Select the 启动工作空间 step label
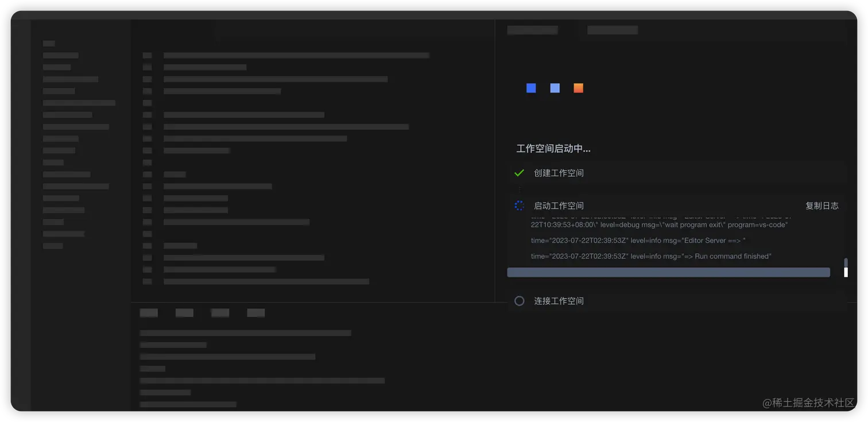 coord(559,206)
